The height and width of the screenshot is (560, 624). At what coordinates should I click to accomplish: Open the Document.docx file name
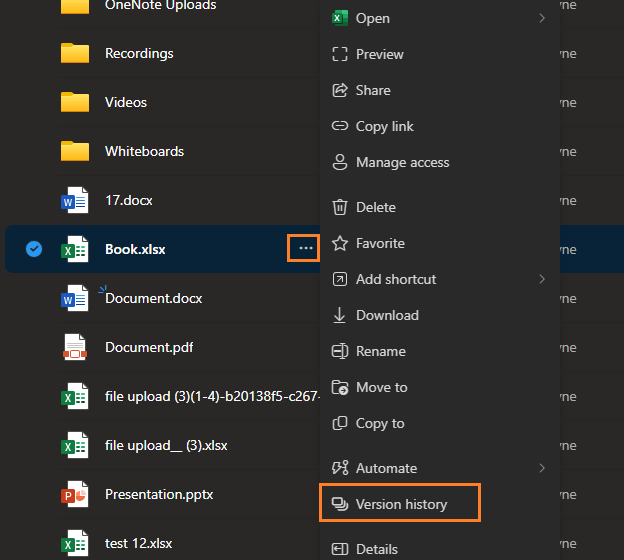(x=154, y=298)
